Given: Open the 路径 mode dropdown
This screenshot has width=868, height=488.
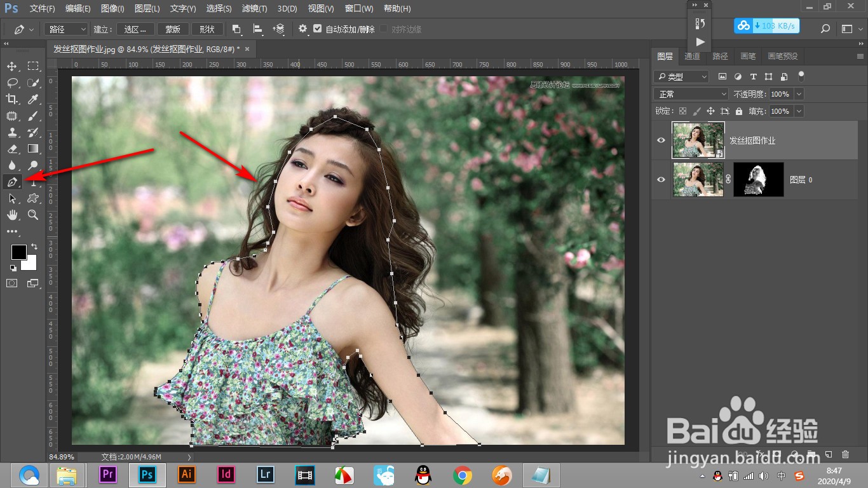Looking at the screenshot, I should click(x=66, y=29).
